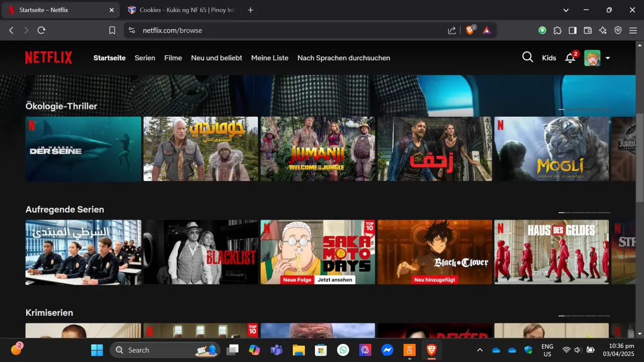Share this page via share icon
Screen dimensions: 644x362
coord(452,30)
